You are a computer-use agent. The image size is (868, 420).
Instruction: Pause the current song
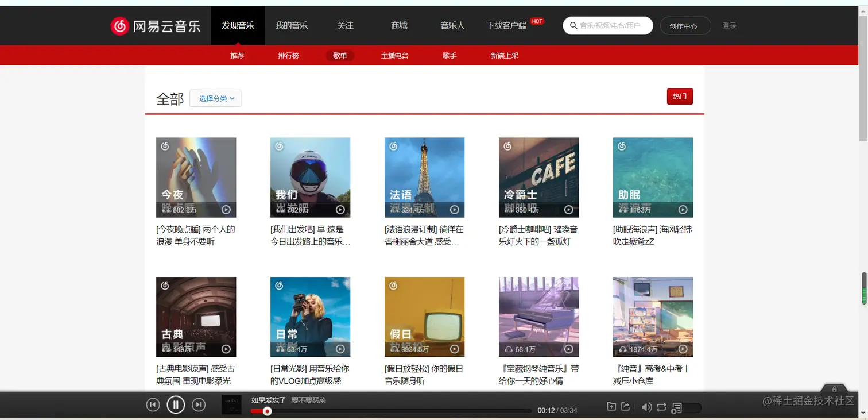(176, 405)
